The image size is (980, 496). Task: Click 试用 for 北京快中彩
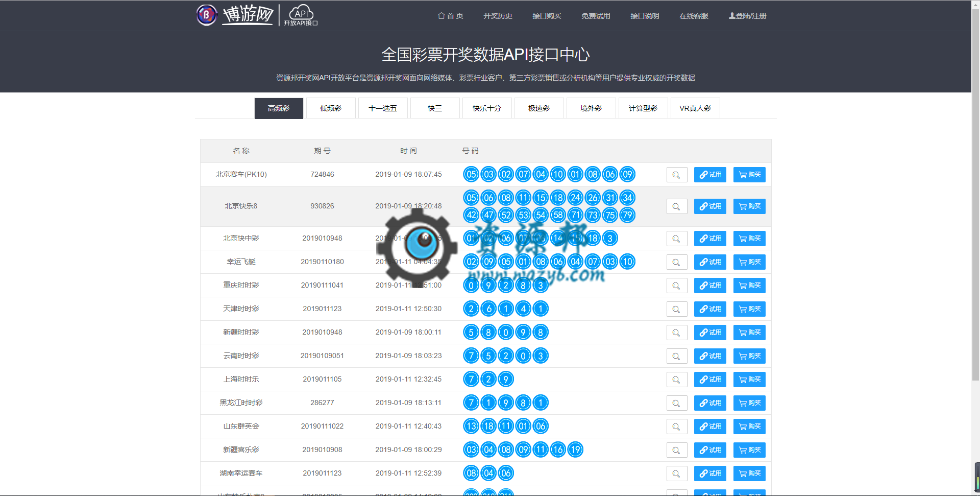[x=710, y=239]
